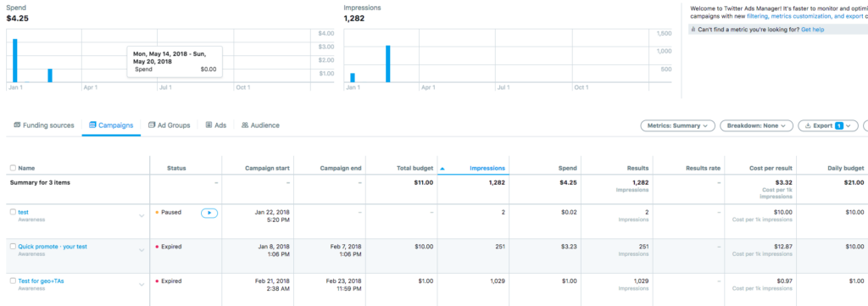
Task: Click the tallest bar in the Impressions chart
Action: 388,64
